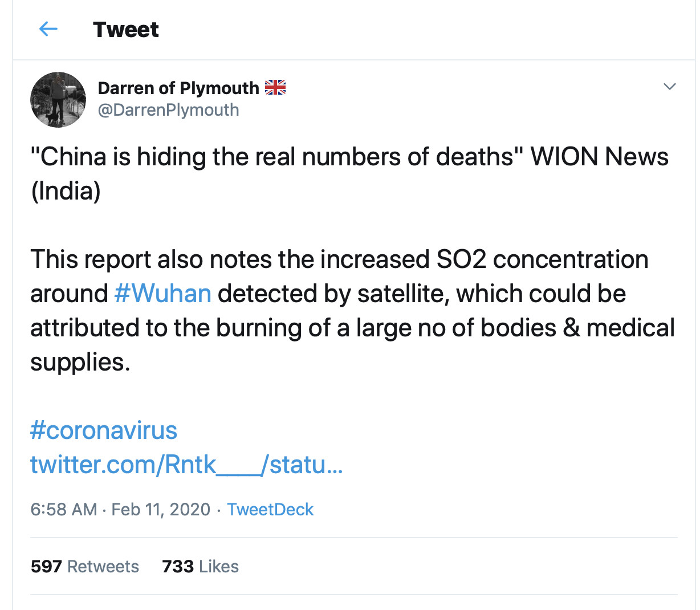700x610 pixels.
Task: Click the word "supplies." in the tweet
Action: (x=80, y=362)
